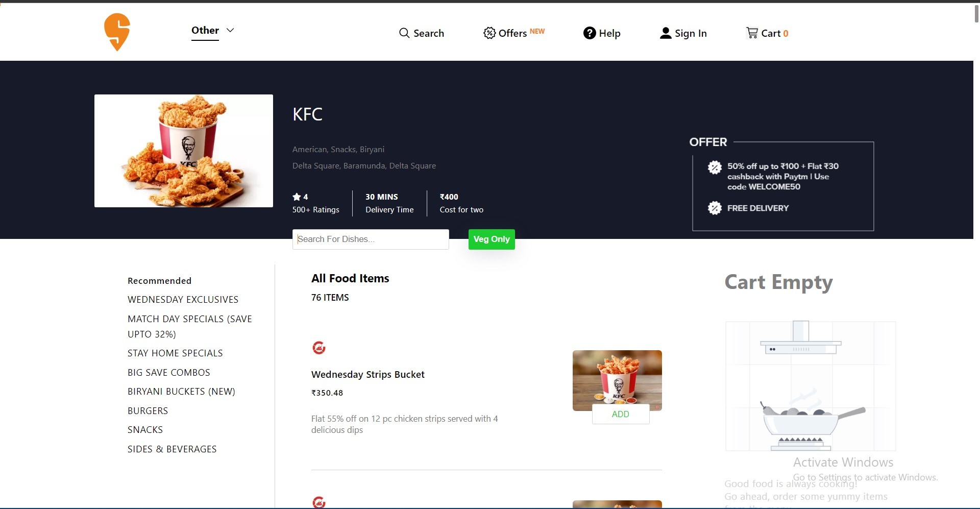Image resolution: width=980 pixels, height=509 pixels.
Task: Click the KFC bucket restaurant image
Action: 184,151
